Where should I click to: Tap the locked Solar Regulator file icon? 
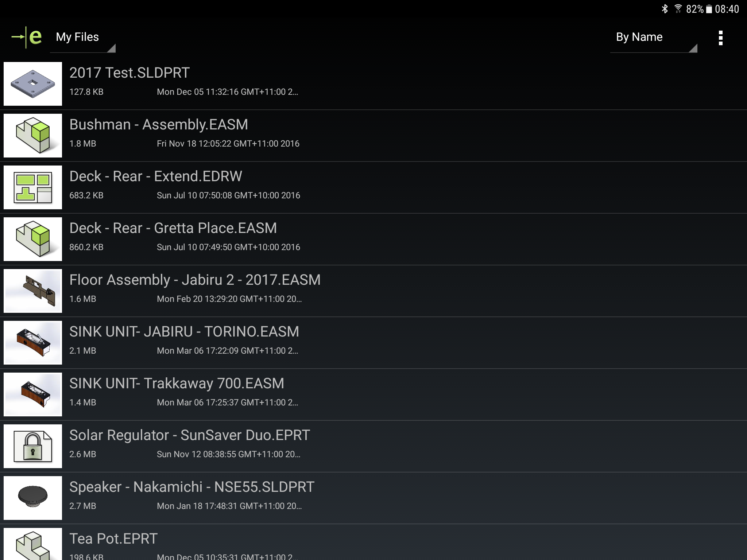click(x=33, y=446)
